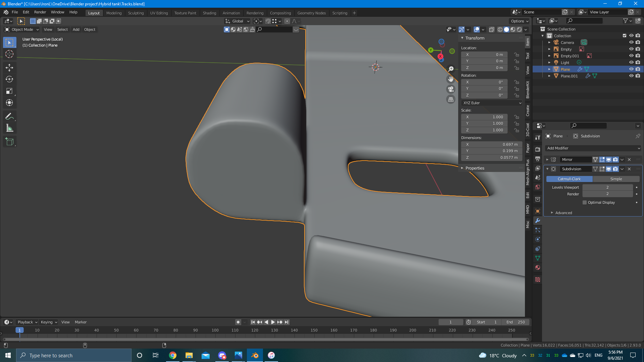Expand the Mirror modifier panel
This screenshot has width=644, height=362.
(547, 160)
